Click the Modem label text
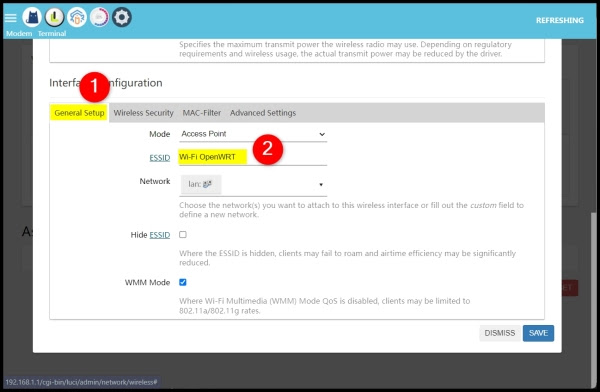Viewport: 600px width, 392px height. click(x=19, y=34)
